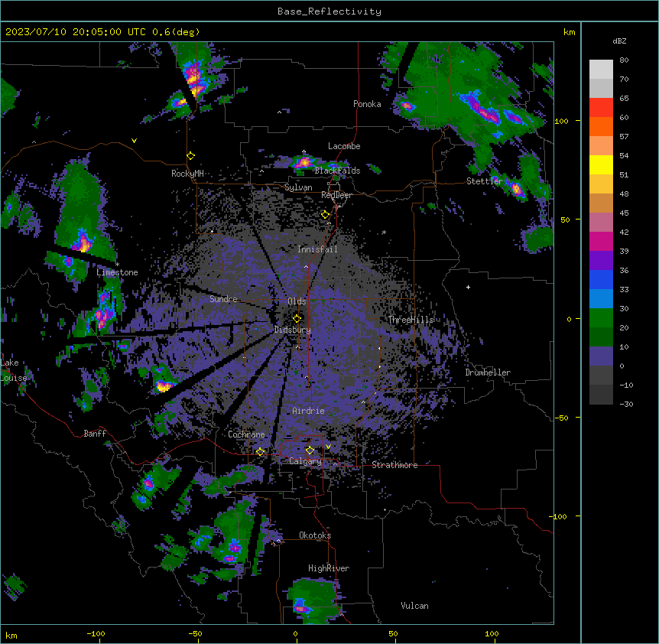Click the -100 tick on the bottom axis
Viewport: 659px width, 644px height.
point(96,633)
